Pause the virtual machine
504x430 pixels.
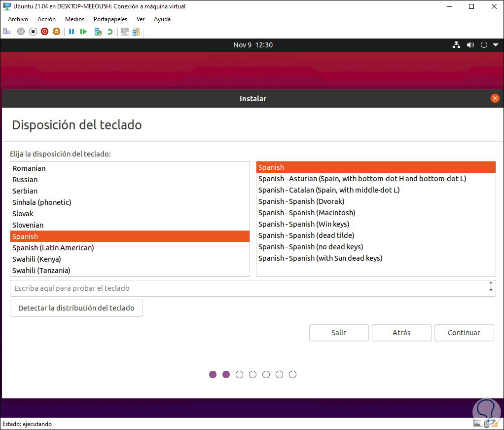click(72, 32)
